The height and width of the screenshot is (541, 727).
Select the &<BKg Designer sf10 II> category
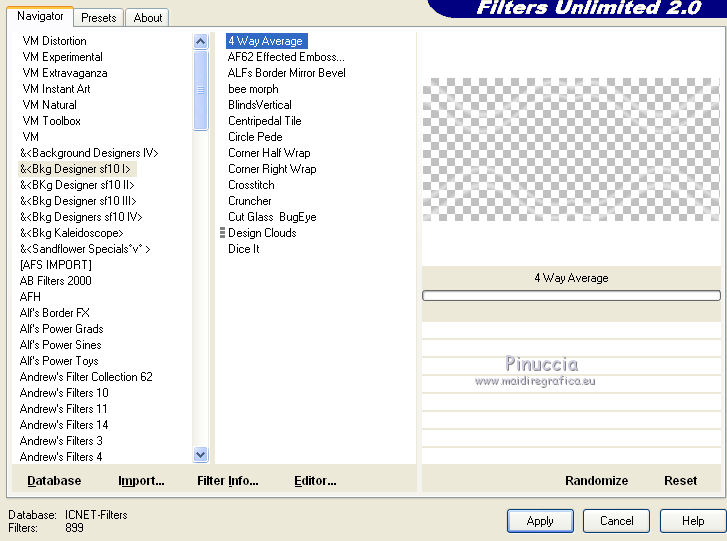click(77, 185)
